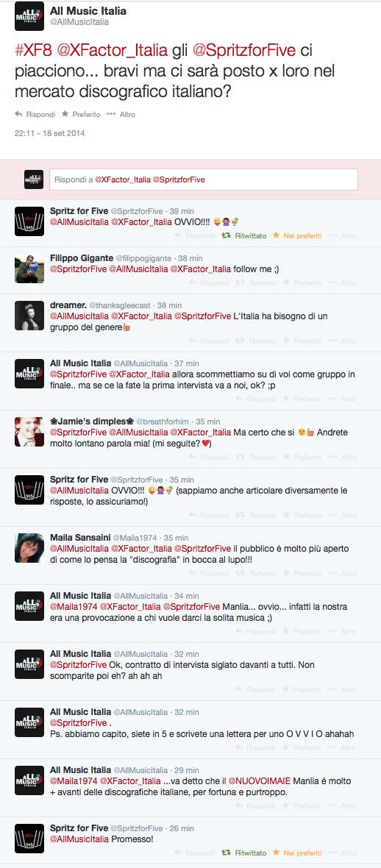Open Altro menu on the Promesso! tweet

tap(342, 853)
